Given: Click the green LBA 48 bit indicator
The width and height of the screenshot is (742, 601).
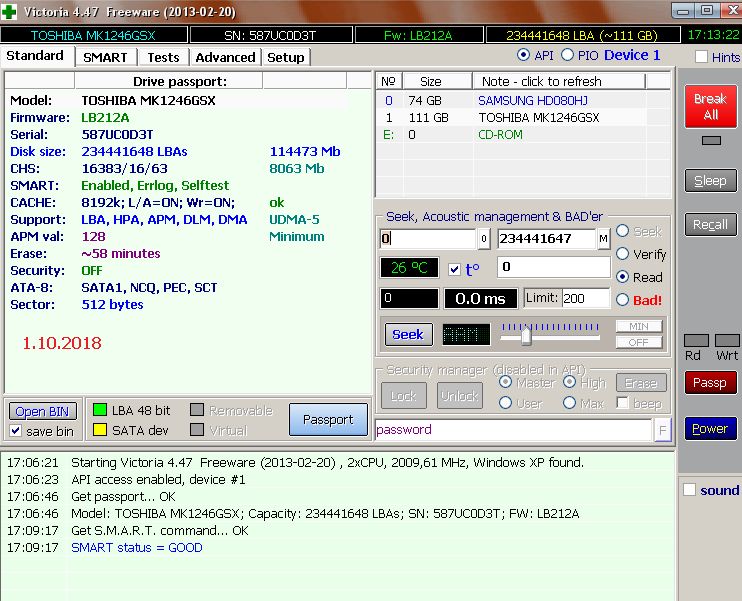Looking at the screenshot, I should pyautogui.click(x=100, y=410).
